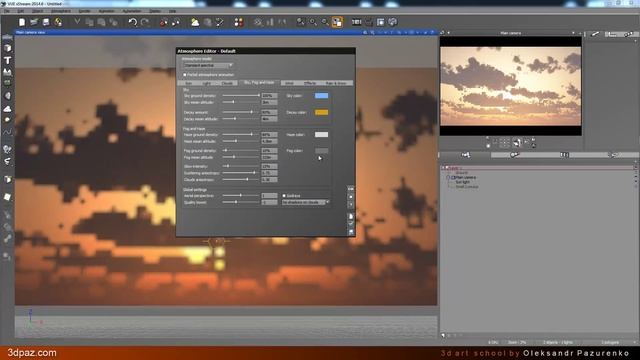
Task: Toggle the Godrays checkbox
Action: 284,196
